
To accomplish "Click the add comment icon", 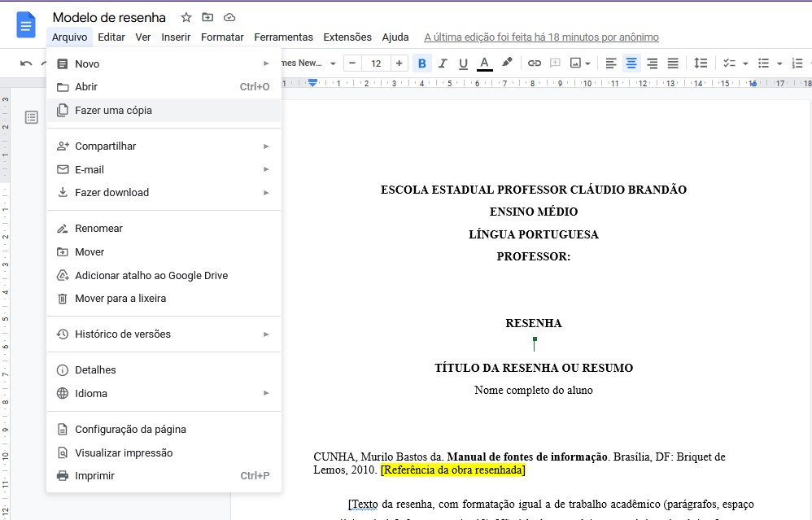I will click(555, 63).
